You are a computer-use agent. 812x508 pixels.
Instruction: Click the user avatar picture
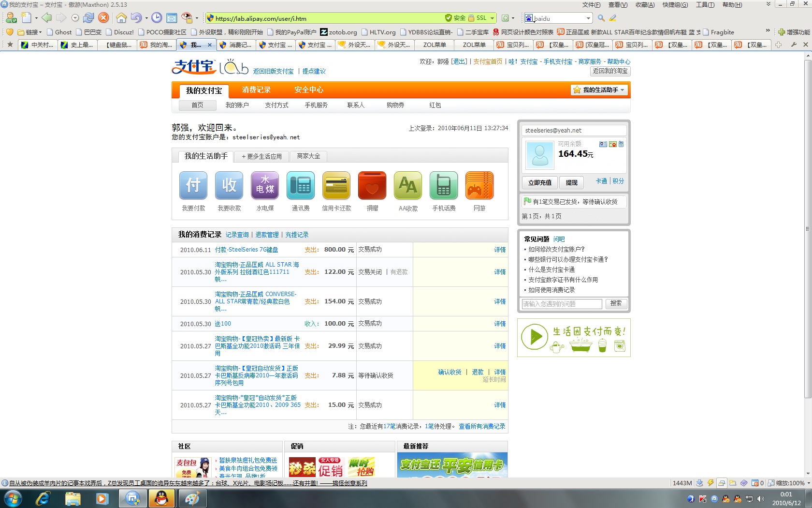pyautogui.click(x=540, y=155)
